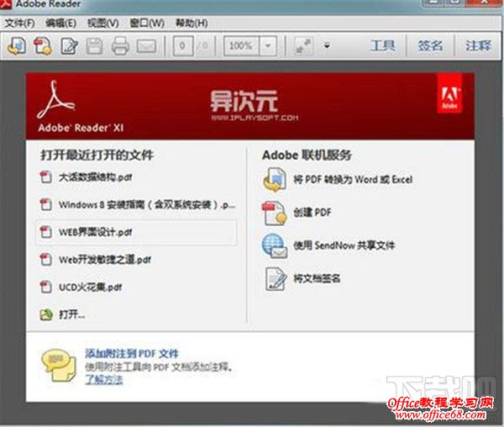Open recent file UCD火花集.pdf
Screen dimensions: 504x427
click(x=91, y=287)
